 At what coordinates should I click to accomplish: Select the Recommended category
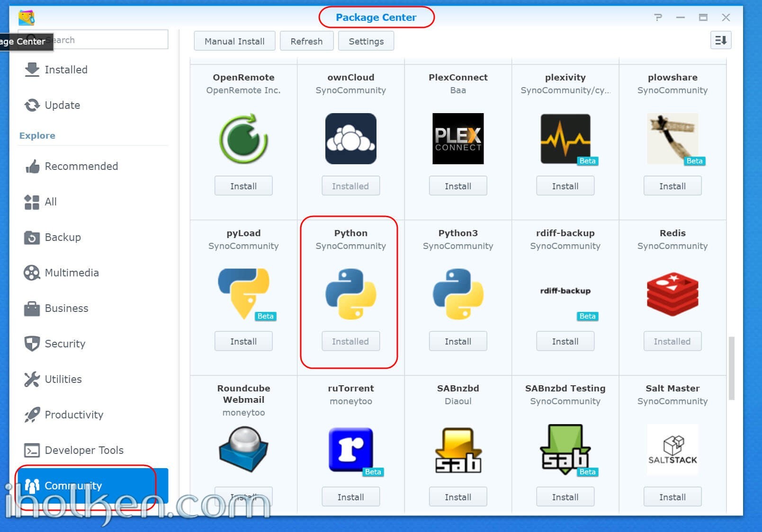pyautogui.click(x=93, y=166)
